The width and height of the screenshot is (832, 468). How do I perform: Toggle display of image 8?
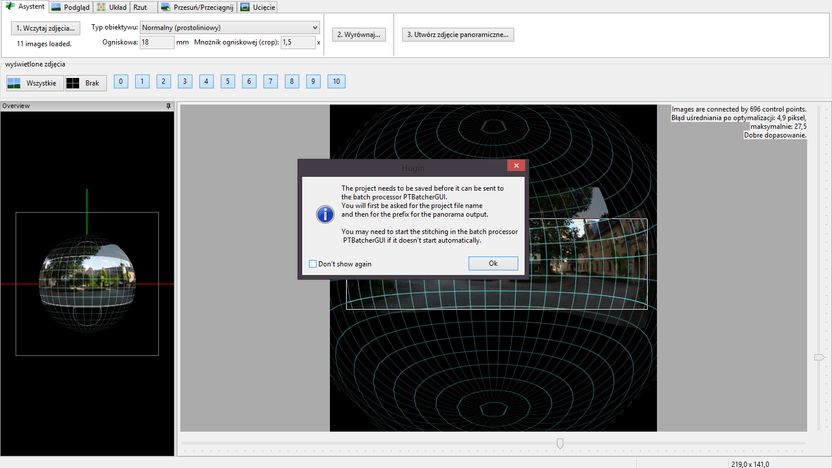(292, 81)
